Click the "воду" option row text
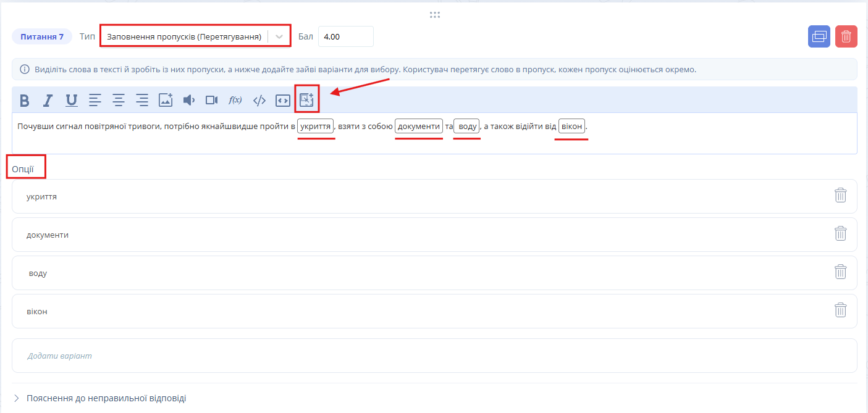Screen dimensions: 868x413 click(38, 273)
